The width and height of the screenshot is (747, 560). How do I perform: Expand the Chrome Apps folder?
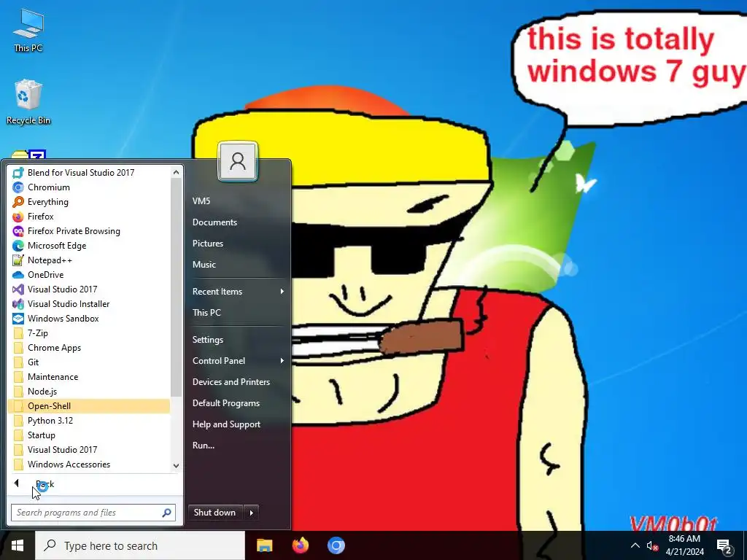(x=88, y=348)
